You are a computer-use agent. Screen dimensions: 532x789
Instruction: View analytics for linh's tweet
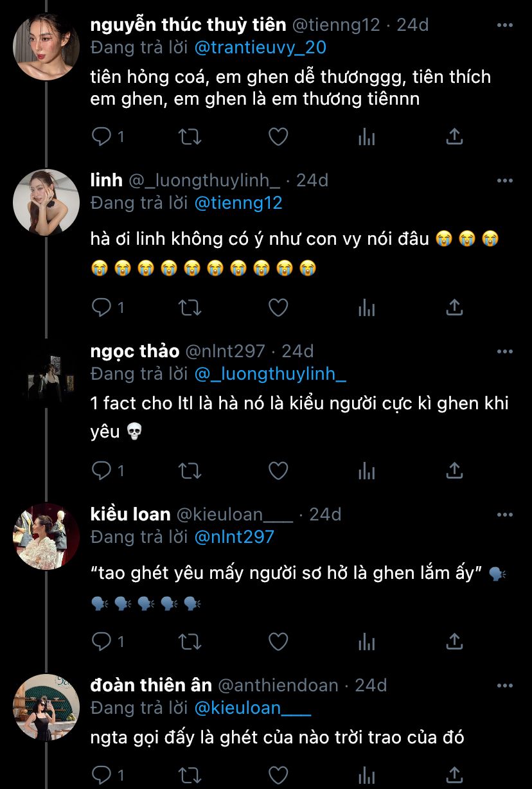point(367,308)
